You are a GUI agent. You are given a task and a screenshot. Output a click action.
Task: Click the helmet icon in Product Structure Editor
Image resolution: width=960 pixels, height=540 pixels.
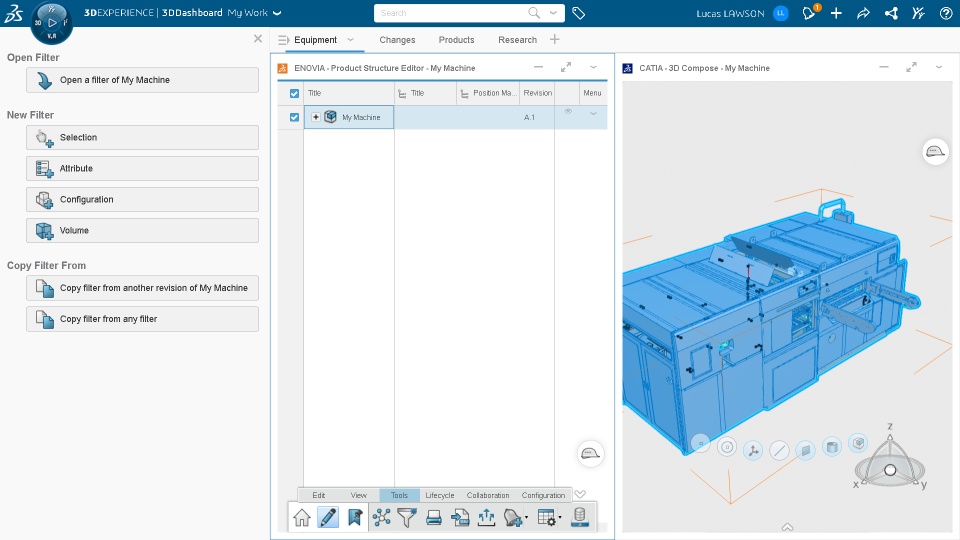(x=590, y=454)
